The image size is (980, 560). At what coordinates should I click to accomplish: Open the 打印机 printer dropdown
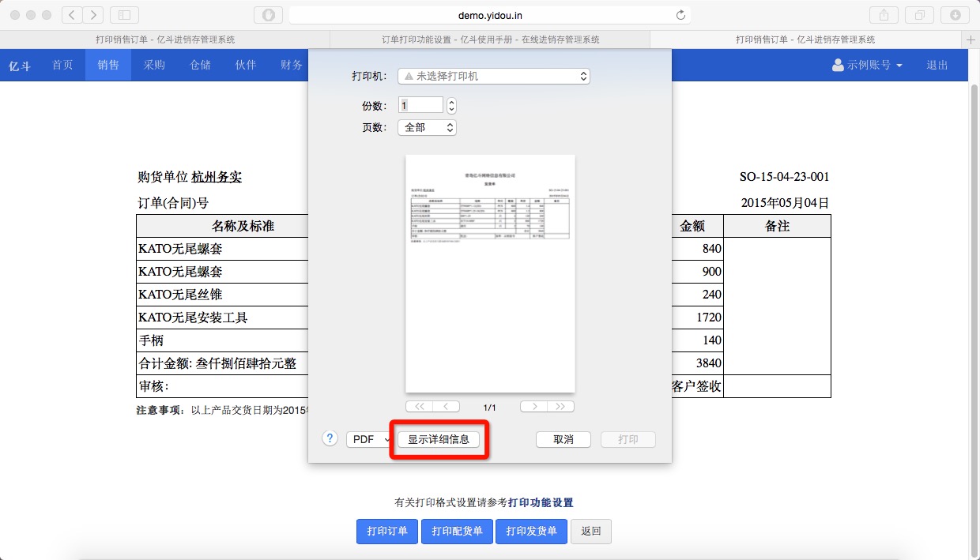pos(494,77)
